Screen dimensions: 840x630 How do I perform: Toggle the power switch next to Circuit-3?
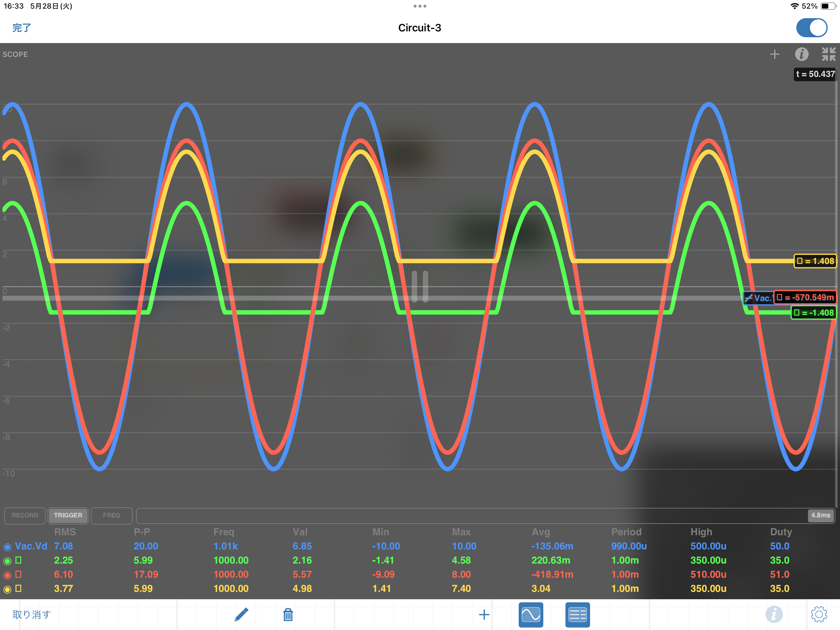pos(812,27)
